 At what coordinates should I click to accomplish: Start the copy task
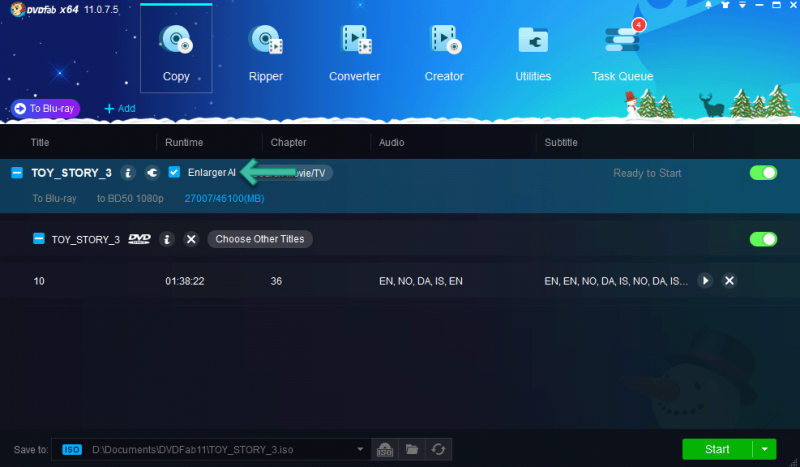click(x=717, y=449)
